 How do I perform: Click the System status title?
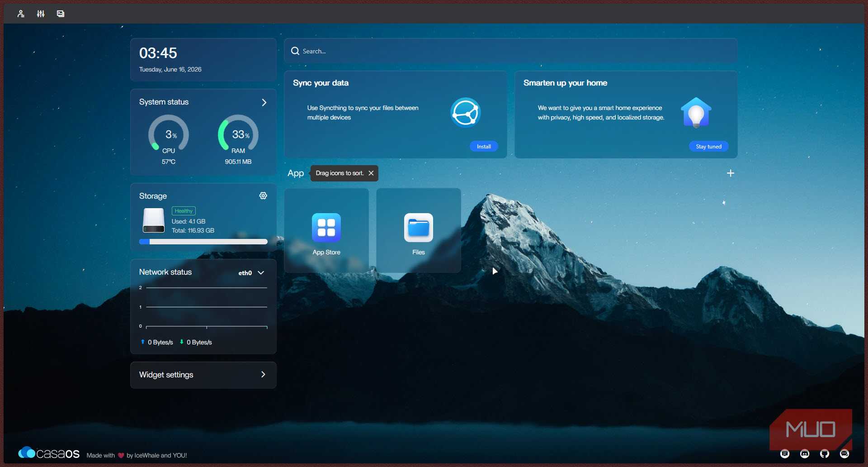[164, 102]
